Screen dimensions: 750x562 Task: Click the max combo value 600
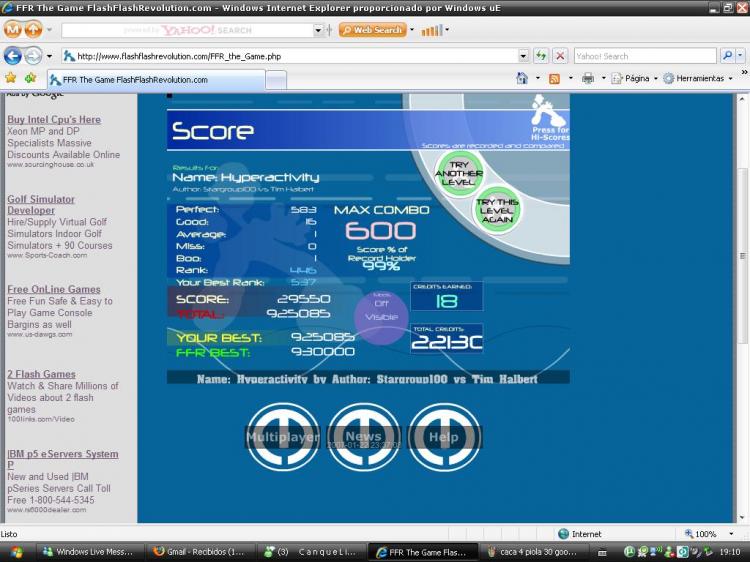click(x=381, y=231)
